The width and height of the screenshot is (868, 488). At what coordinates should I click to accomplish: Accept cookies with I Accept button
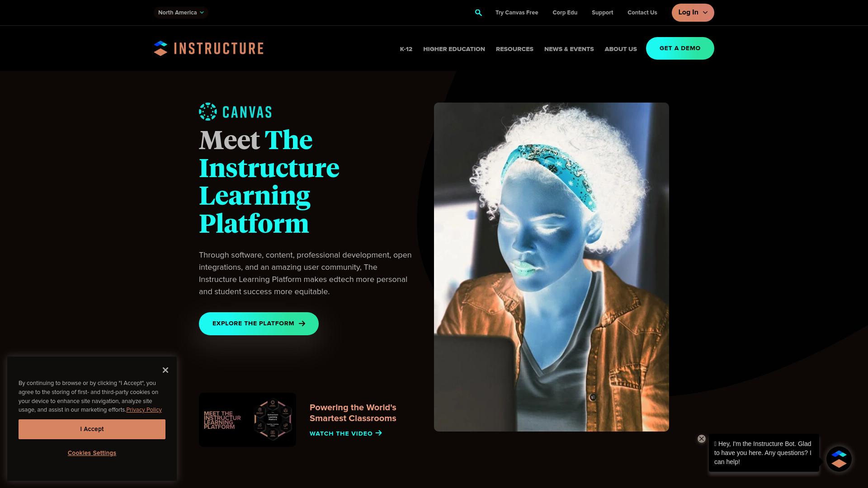(x=92, y=429)
